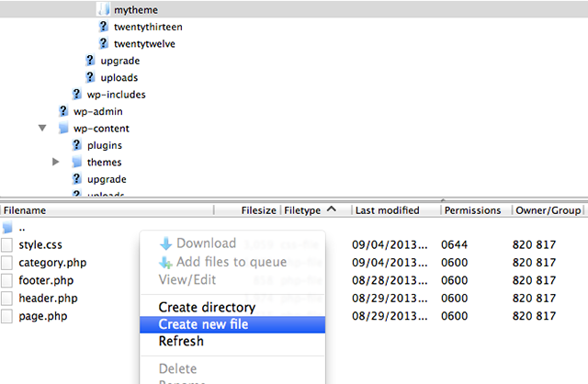Select the upgrade folder below twentytwelve
This screenshot has width=588, height=384.
pos(120,61)
